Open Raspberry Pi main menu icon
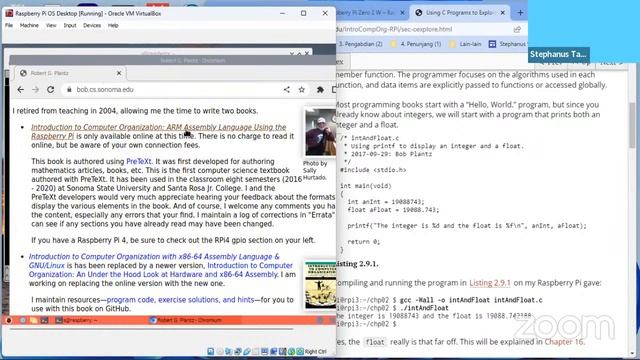The image size is (640, 360). point(9,320)
